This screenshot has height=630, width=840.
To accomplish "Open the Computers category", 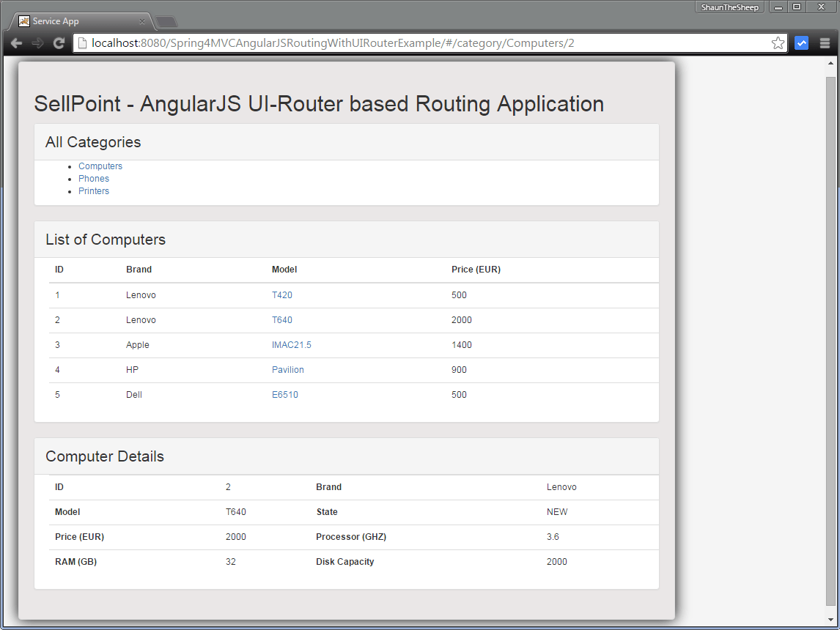I will pyautogui.click(x=100, y=166).
